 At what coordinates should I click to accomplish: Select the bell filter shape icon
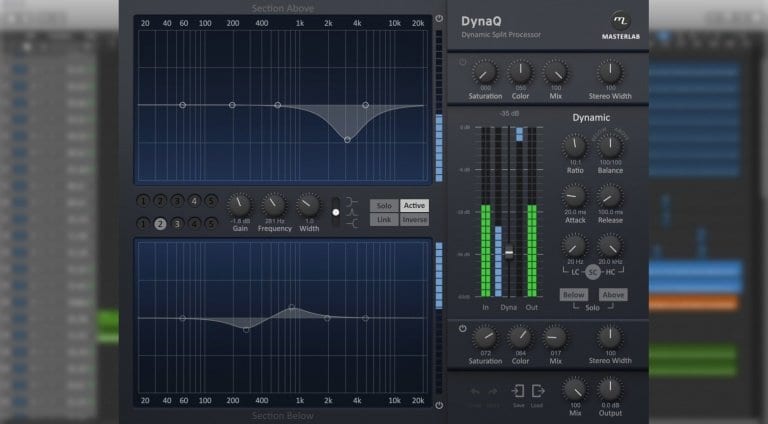tap(352, 212)
